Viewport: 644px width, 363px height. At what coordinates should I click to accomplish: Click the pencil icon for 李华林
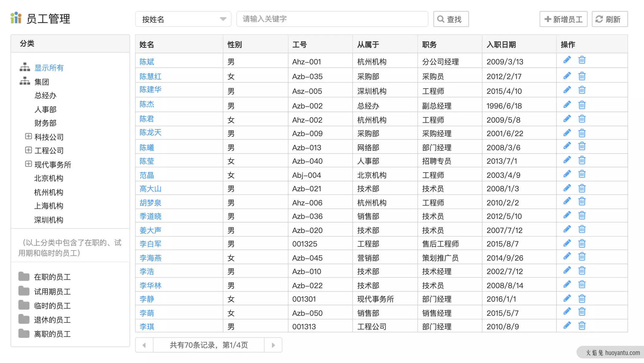tap(567, 284)
